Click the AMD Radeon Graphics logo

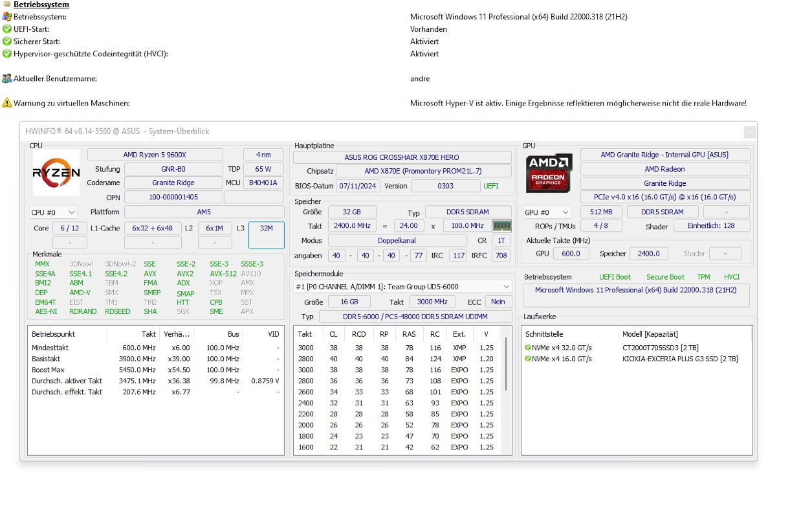(x=549, y=173)
